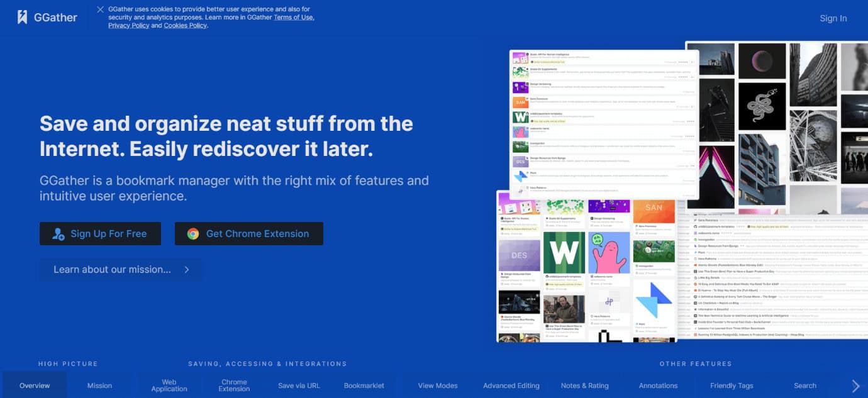
Task: Click the chevron on the mission button
Action: click(x=187, y=270)
